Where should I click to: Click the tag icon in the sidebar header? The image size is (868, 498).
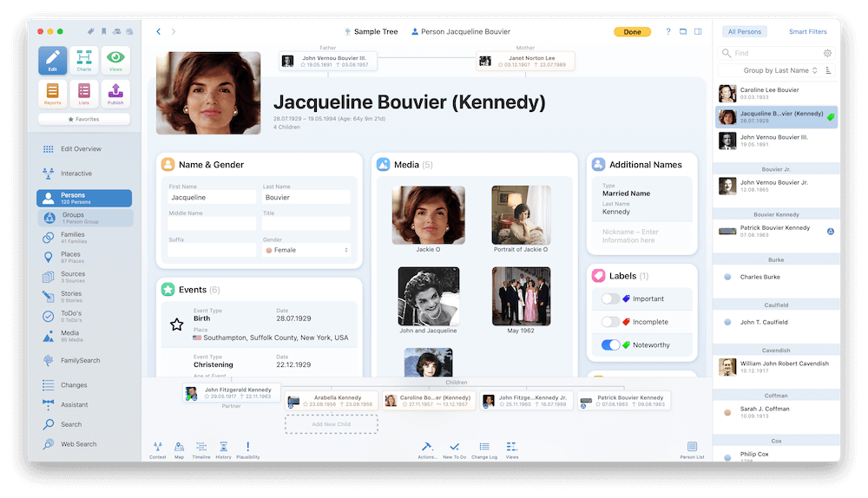91,31
